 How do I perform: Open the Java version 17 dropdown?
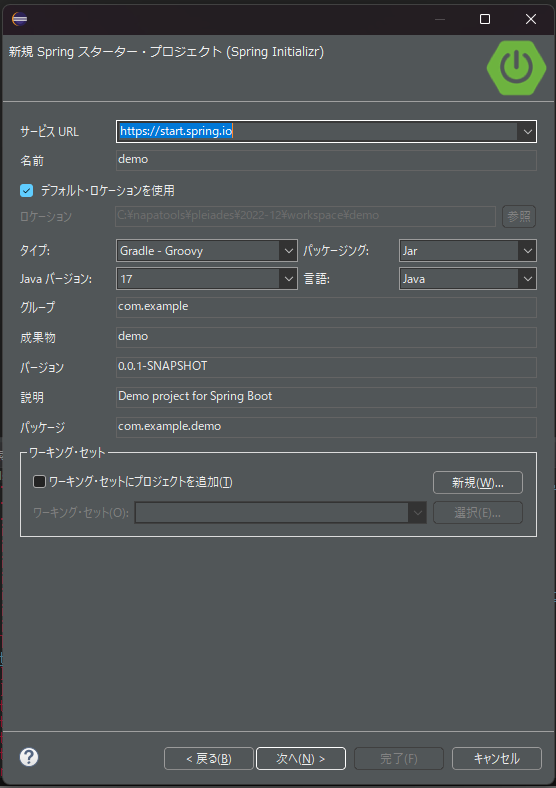[207, 279]
